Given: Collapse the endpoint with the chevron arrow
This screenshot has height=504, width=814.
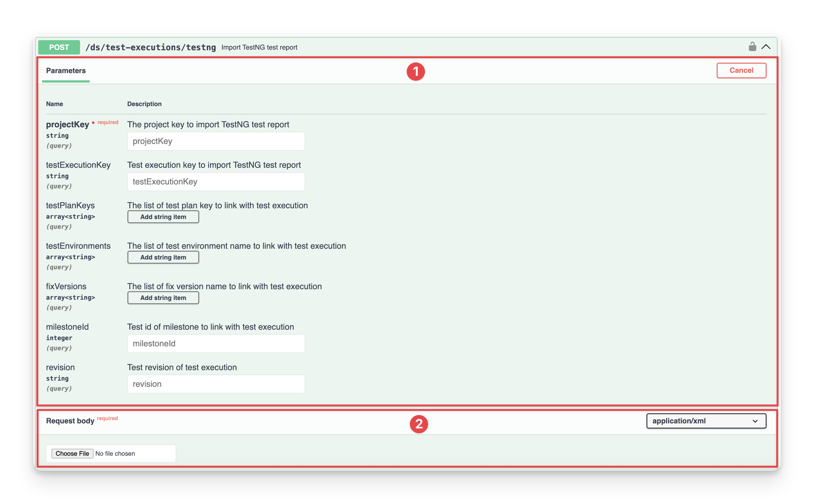Looking at the screenshot, I should coord(766,47).
